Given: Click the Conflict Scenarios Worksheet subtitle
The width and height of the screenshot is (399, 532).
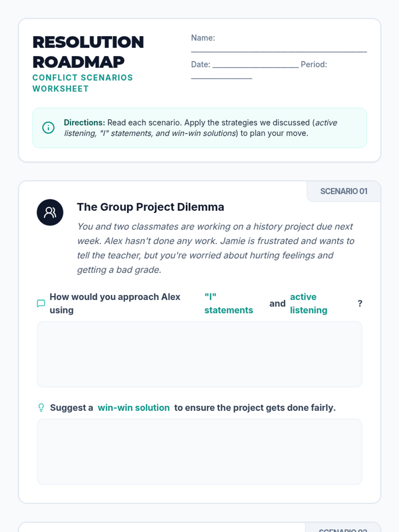Looking at the screenshot, I should pos(82,83).
